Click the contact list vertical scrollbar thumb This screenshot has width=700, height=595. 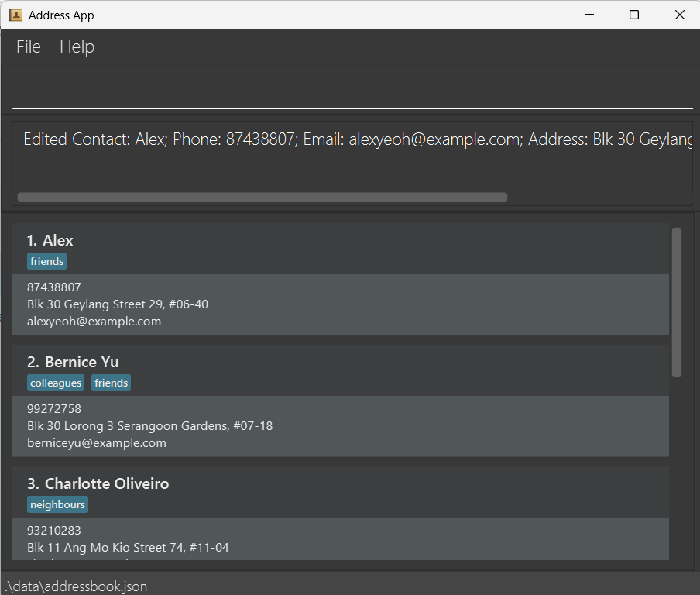(x=676, y=302)
